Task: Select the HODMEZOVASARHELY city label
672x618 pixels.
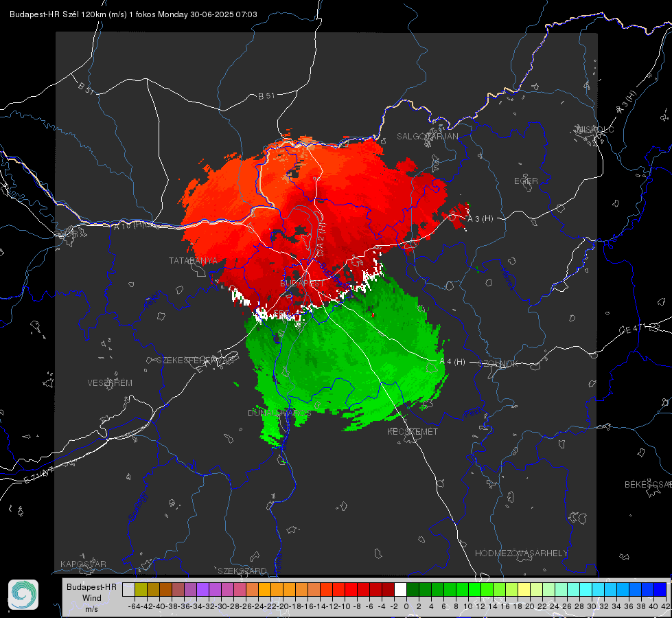Action: point(521,553)
